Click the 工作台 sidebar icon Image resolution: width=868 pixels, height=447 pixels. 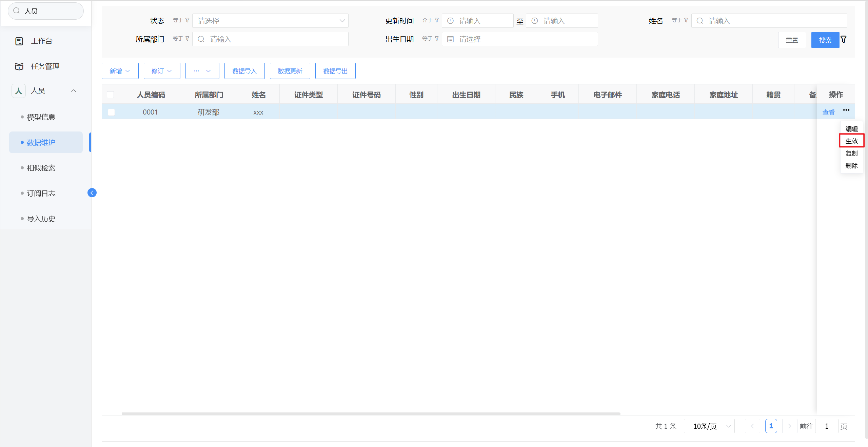pyautogui.click(x=19, y=41)
